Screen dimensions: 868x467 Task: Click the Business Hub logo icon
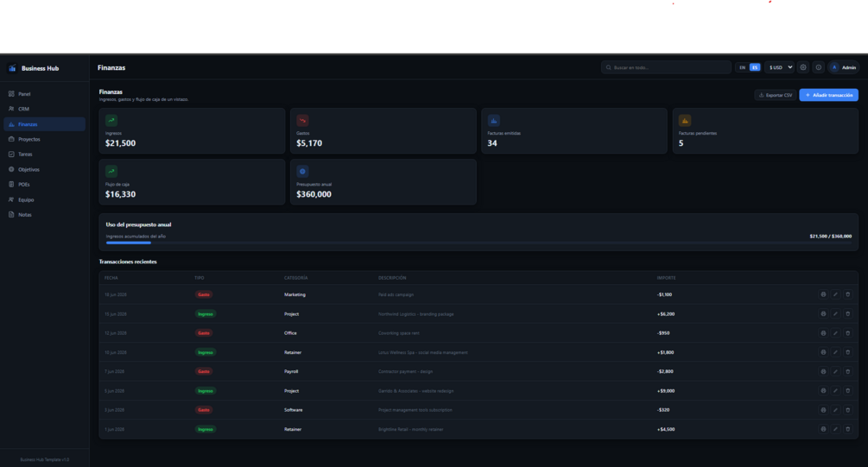point(12,68)
